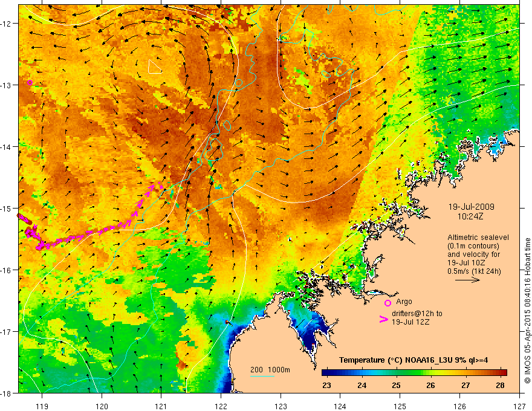532x411 pixels.
Task: Click the '124' longitude axis label
Action: 340,406
